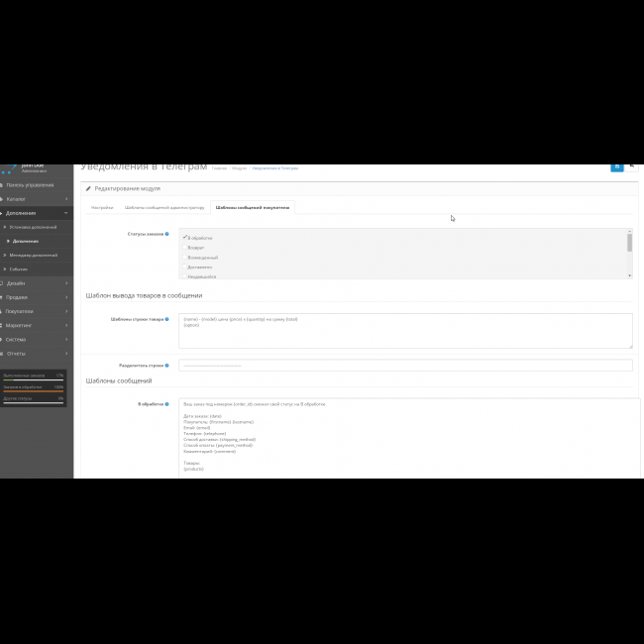Viewport: 644px width, 644px height.
Task: Enable the Возмещенный status checkbox
Action: coord(185,258)
